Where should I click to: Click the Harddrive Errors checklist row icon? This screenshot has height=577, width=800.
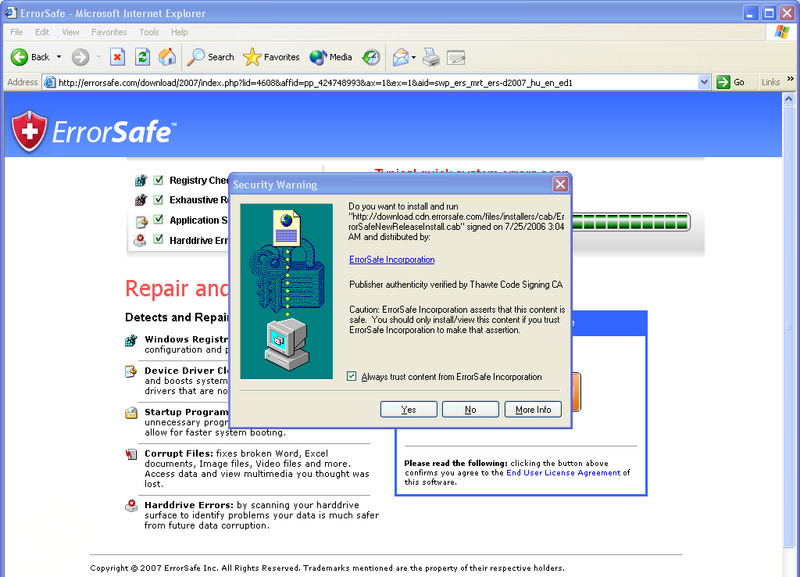[140, 240]
